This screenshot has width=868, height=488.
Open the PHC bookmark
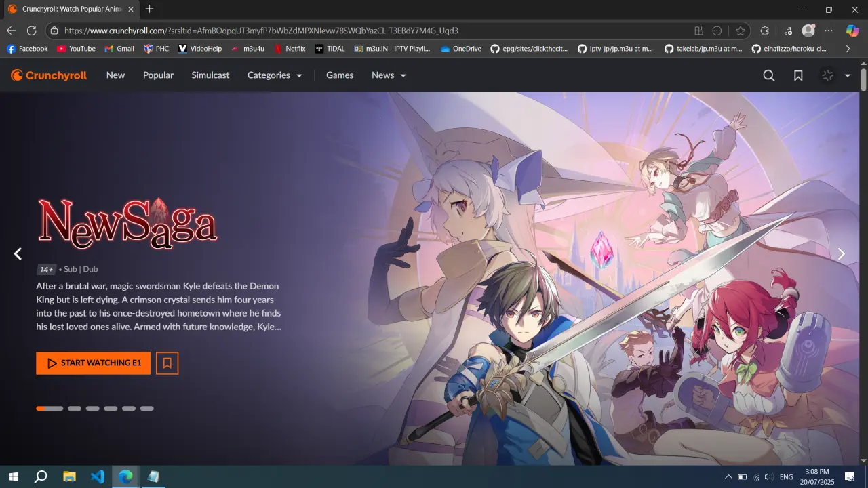click(156, 49)
